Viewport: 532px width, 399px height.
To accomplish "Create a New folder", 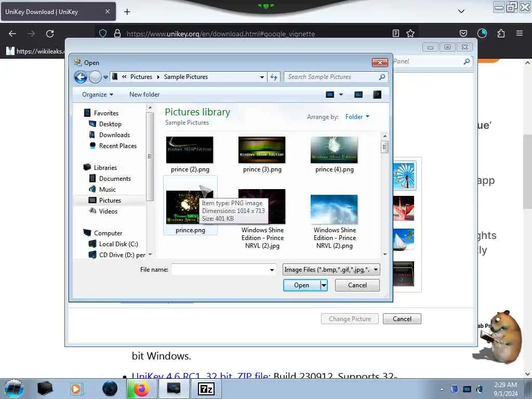I will click(144, 95).
